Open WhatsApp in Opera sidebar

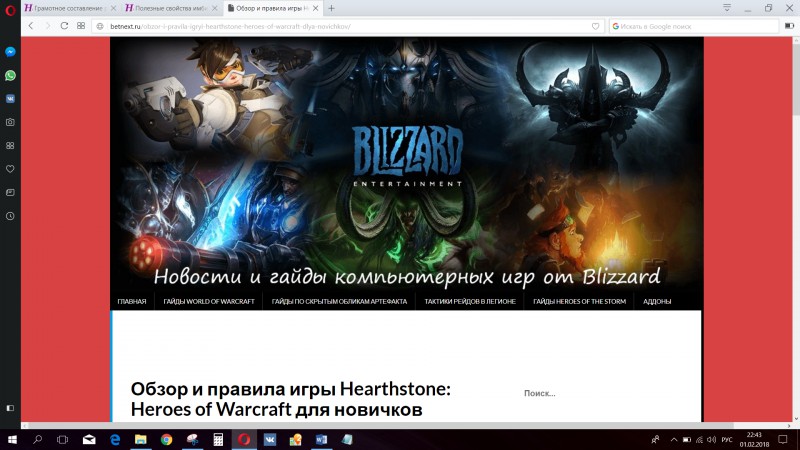(10, 76)
